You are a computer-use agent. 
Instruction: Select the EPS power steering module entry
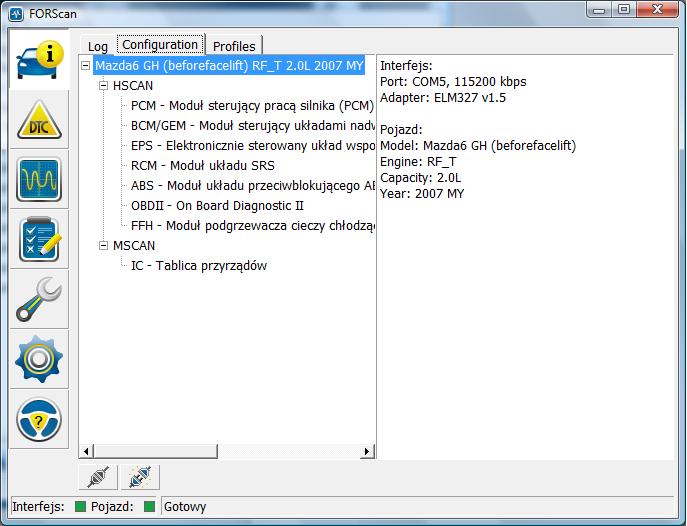(252, 146)
